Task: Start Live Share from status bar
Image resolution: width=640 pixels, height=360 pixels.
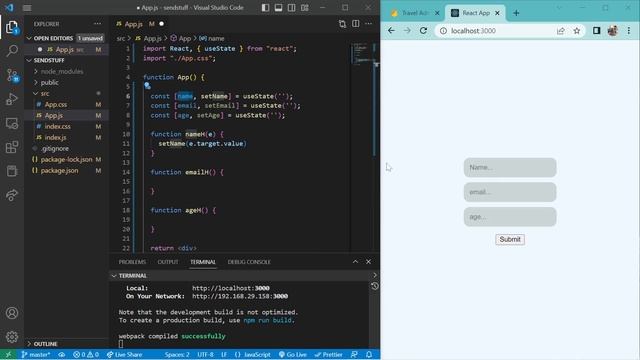Action: click(x=124, y=355)
